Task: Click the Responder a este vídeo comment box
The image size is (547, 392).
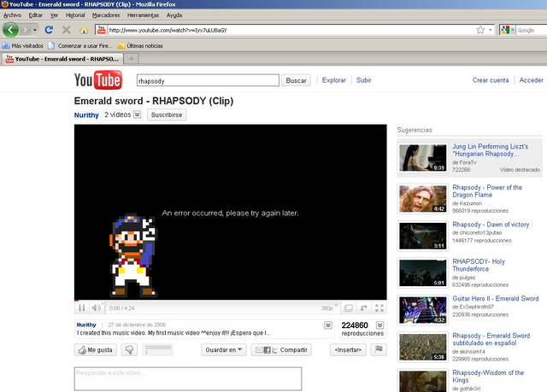Action: click(x=188, y=378)
